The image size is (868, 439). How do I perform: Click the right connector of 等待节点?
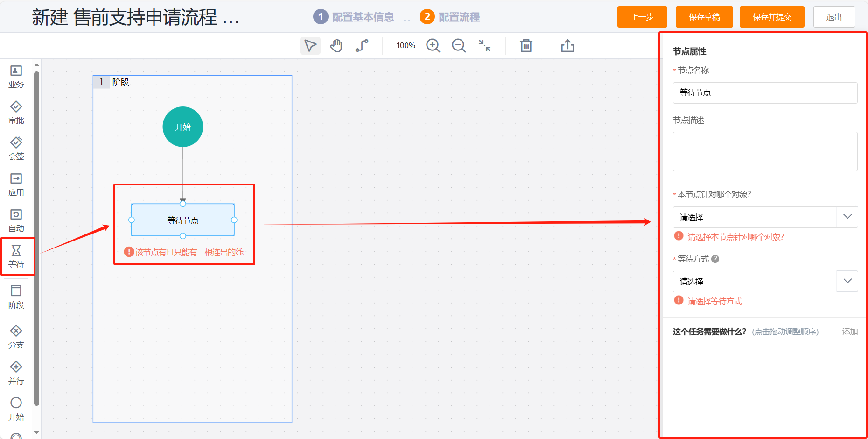coord(234,220)
